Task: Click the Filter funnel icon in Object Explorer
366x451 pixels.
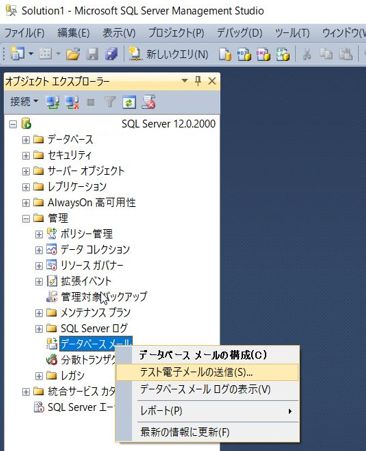Action: point(110,103)
